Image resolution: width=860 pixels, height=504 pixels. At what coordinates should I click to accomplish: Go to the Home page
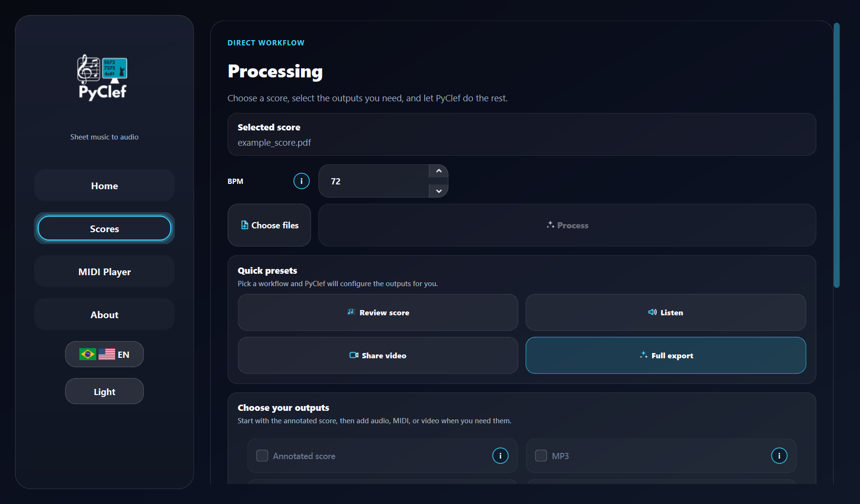coord(104,186)
